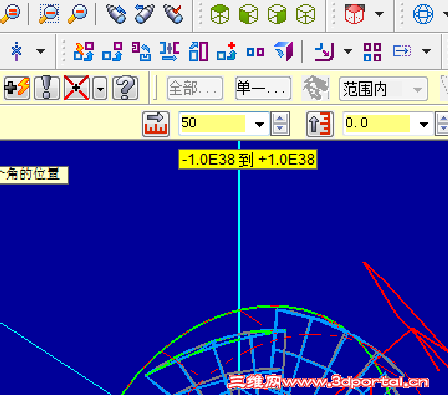448x395 pixels.
Task: Toggle the horizontal ruler length lock button
Action: [x=156, y=124]
